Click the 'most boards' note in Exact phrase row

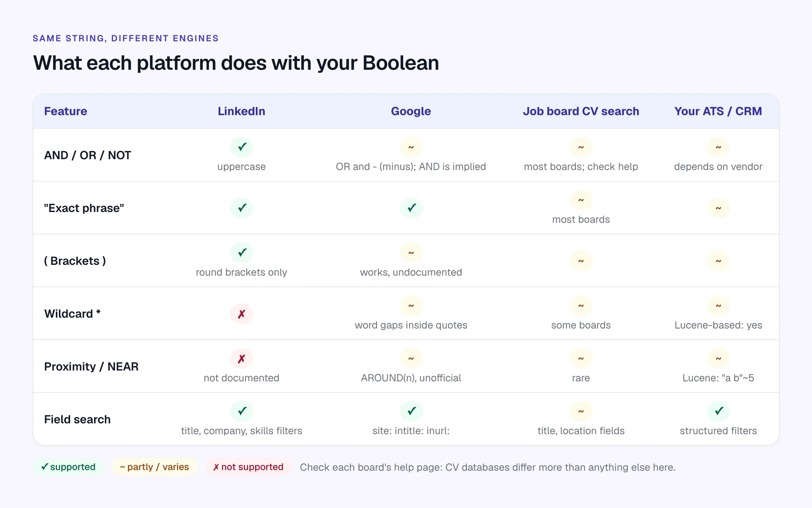[581, 219]
